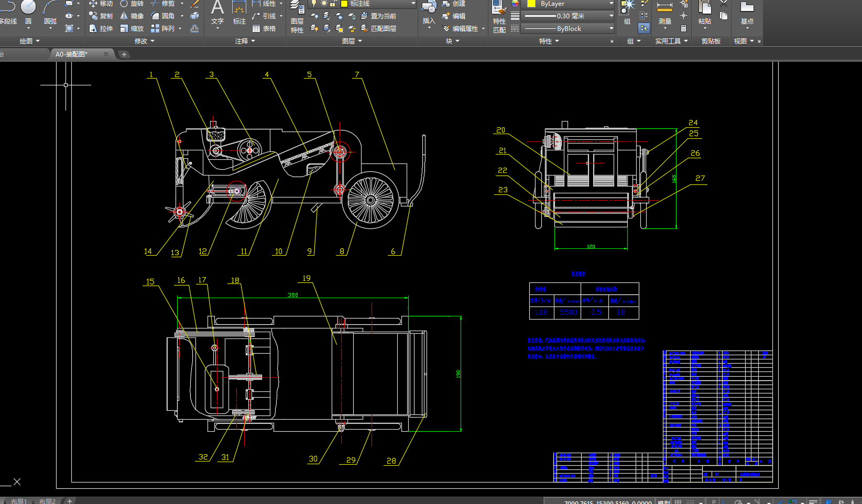862x504 pixels.
Task: Click Match Layer (匹配图层) button
Action: [378, 29]
